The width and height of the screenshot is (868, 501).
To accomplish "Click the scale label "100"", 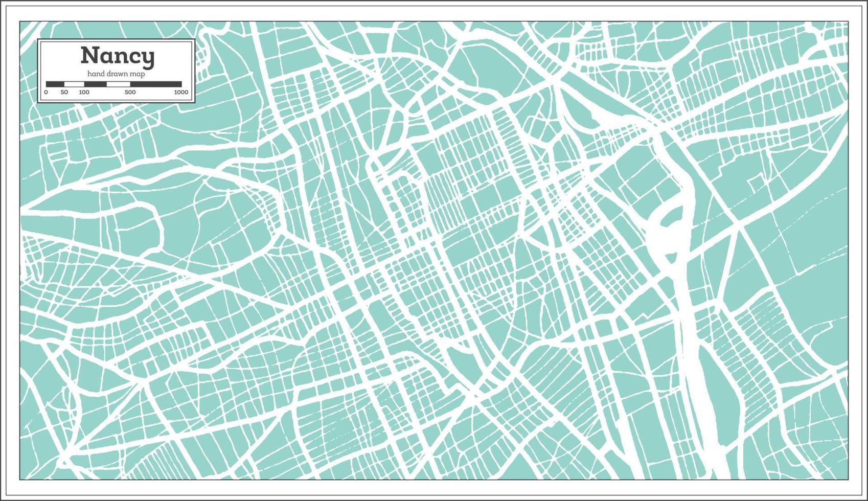I will coord(84,93).
